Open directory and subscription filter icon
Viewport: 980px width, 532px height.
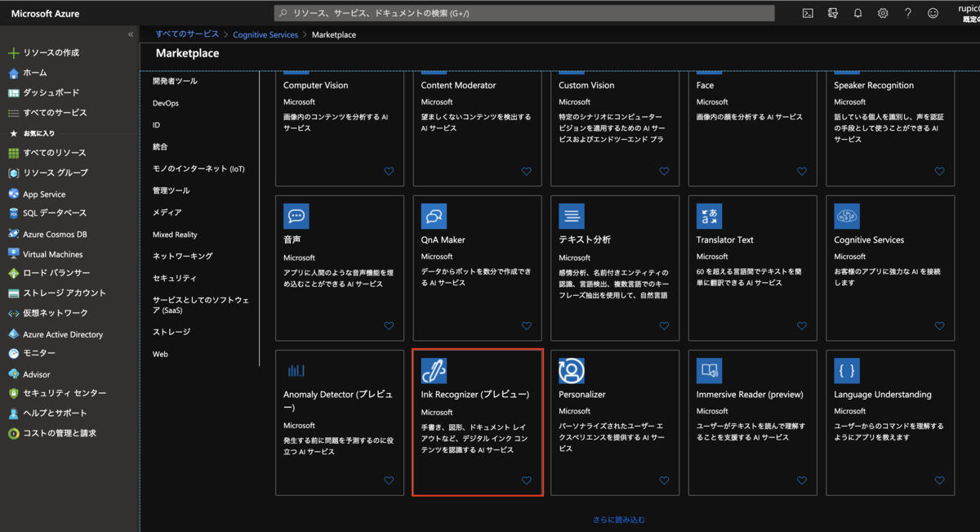click(x=833, y=13)
